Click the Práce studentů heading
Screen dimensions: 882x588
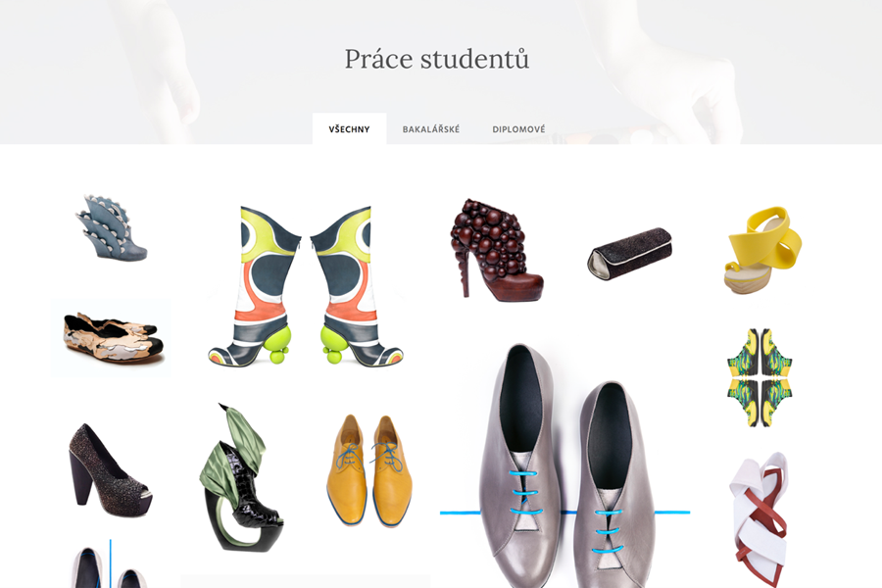(437, 59)
